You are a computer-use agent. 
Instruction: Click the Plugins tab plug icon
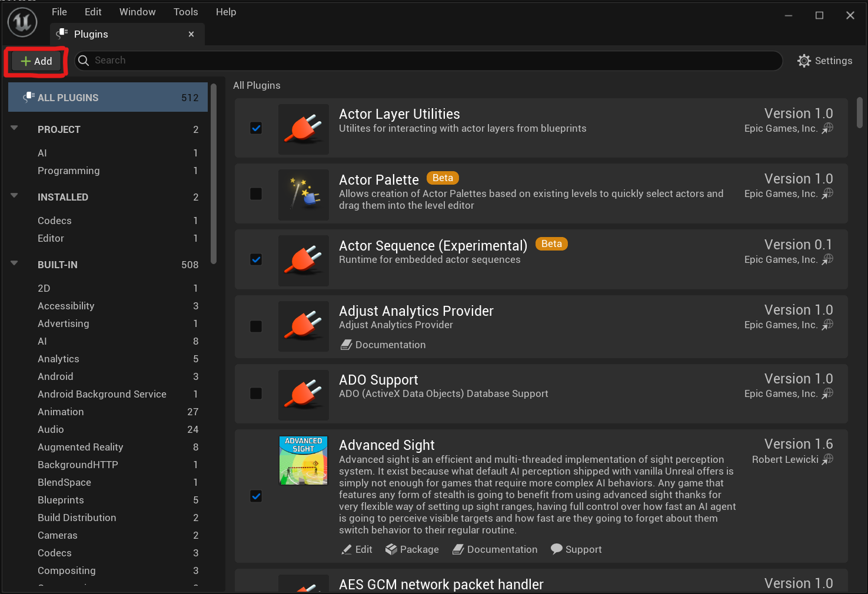coord(62,34)
